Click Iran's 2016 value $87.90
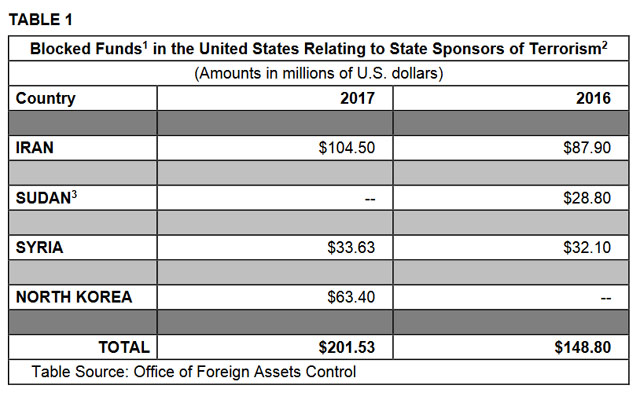Image resolution: width=640 pixels, height=400 pixels. point(584,148)
